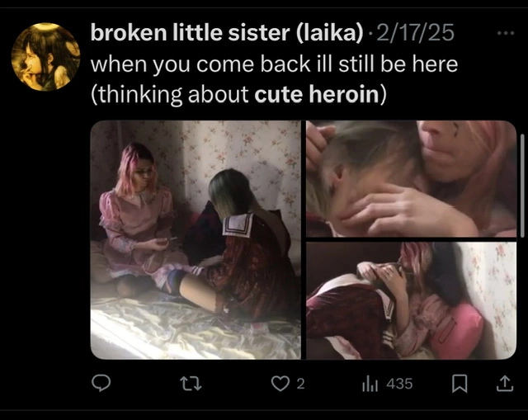Screen dimensions: 528x420
Task: Open the bottom right hugging photo
Action: coord(411,301)
